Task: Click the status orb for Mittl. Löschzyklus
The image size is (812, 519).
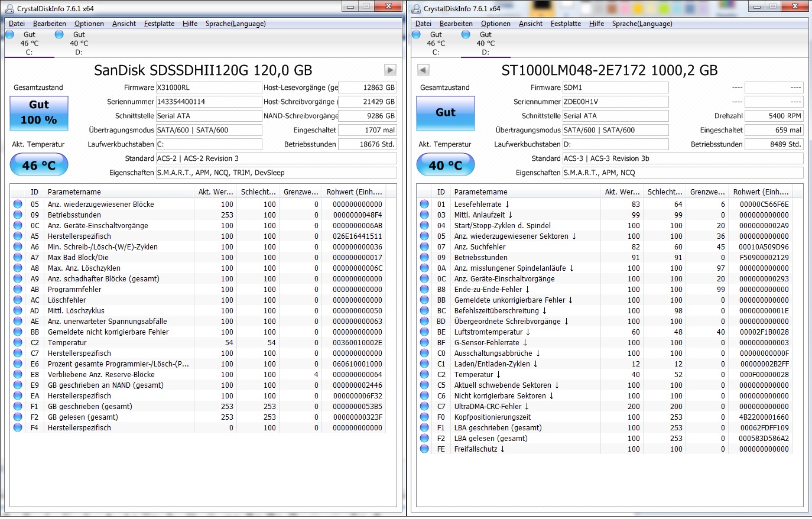Action: coord(18,310)
